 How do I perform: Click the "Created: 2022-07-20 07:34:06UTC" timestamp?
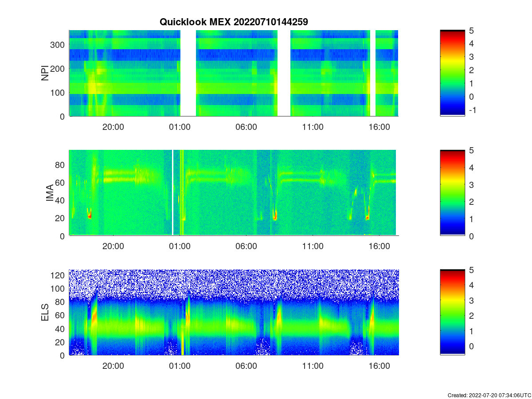pos(489,395)
